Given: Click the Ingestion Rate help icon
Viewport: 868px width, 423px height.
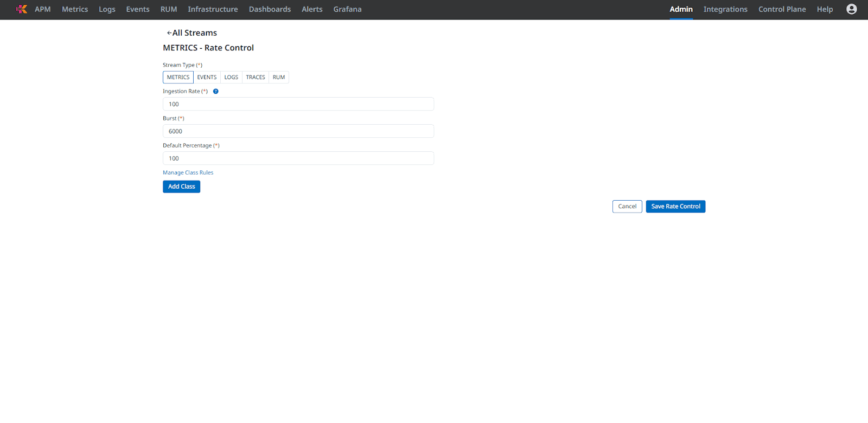Looking at the screenshot, I should point(215,91).
